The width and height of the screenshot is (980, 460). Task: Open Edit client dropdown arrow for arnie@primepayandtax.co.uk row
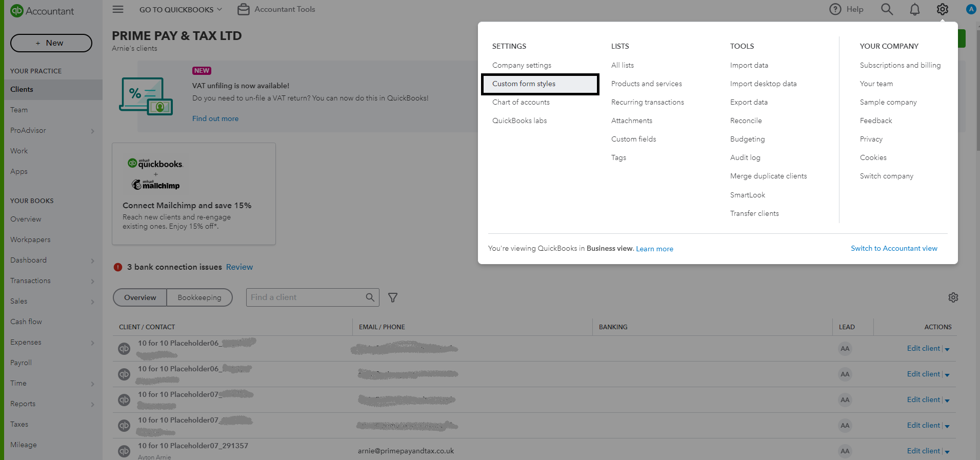click(x=947, y=452)
